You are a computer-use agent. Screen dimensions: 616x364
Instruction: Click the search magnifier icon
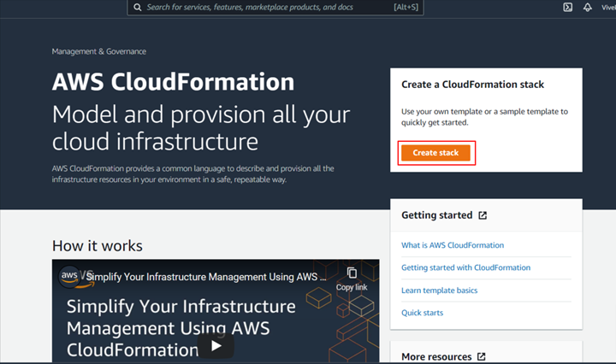click(x=137, y=7)
